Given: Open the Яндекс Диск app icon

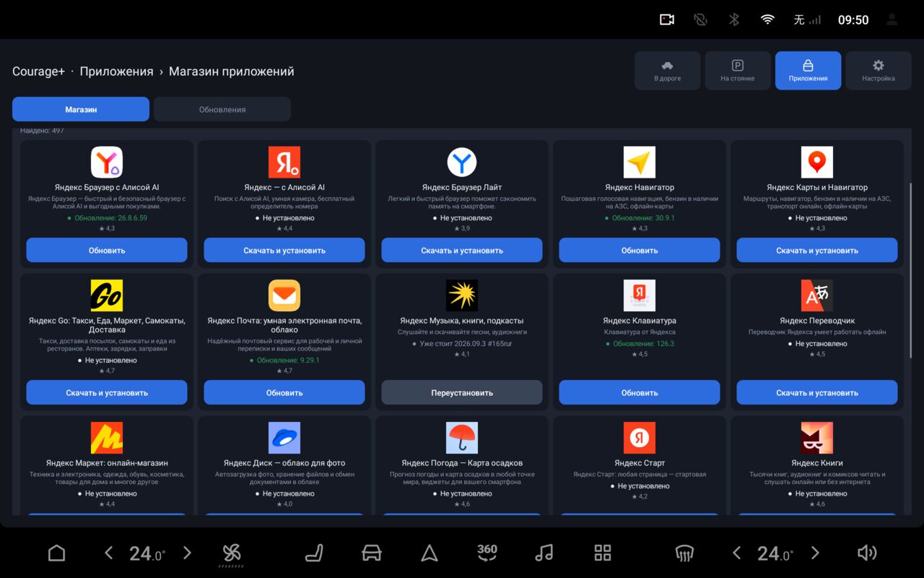Looking at the screenshot, I should pyautogui.click(x=284, y=438).
